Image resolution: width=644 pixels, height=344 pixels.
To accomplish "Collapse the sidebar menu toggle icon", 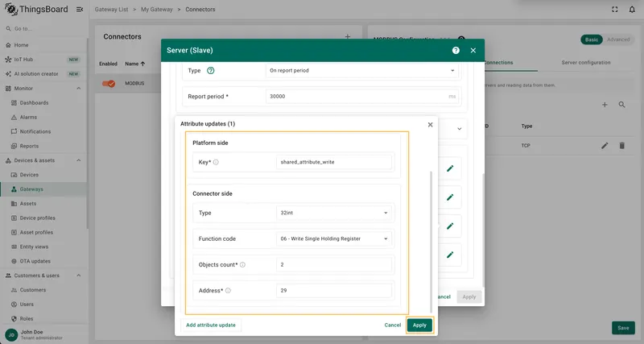I will 80,9.
